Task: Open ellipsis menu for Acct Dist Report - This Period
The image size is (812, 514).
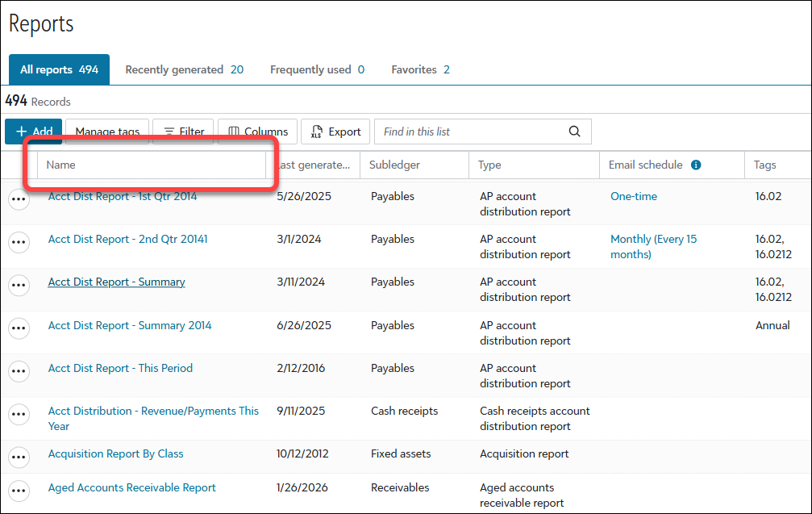Action: tap(19, 370)
